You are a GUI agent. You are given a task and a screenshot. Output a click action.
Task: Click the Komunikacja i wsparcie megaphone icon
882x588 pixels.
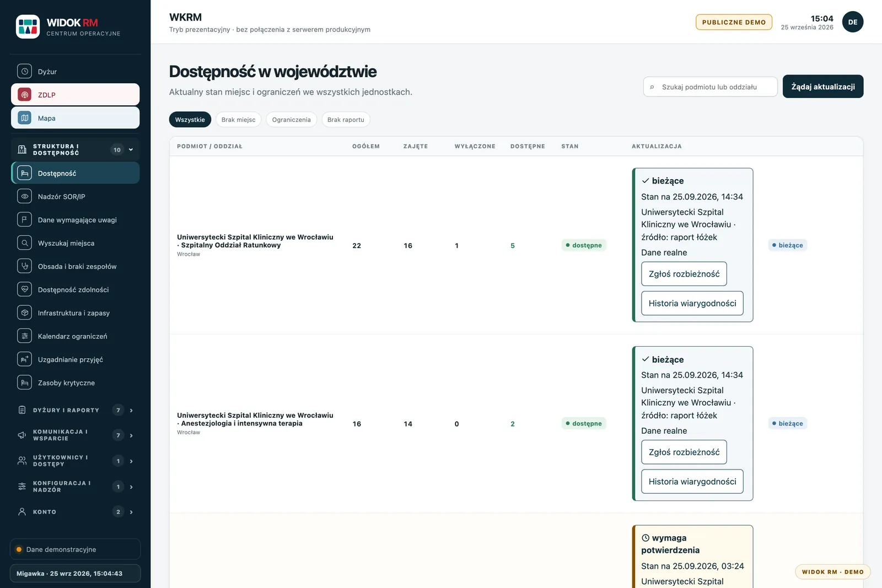[x=22, y=435]
